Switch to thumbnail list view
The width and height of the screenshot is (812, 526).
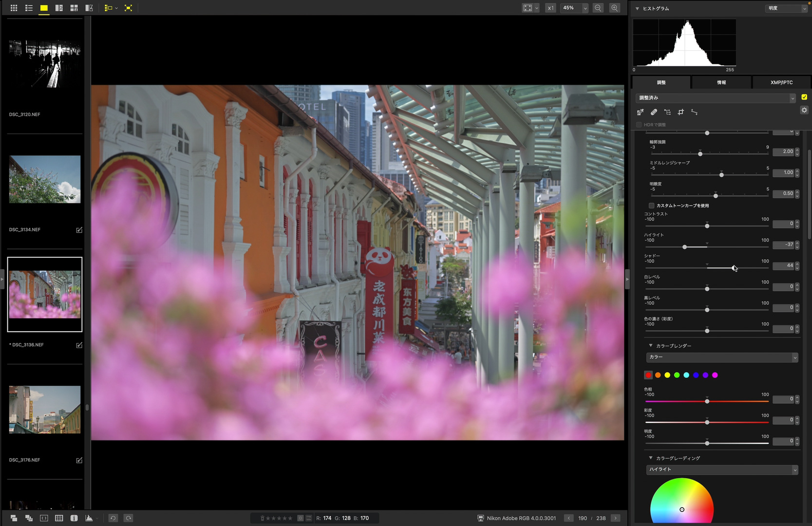pos(29,8)
